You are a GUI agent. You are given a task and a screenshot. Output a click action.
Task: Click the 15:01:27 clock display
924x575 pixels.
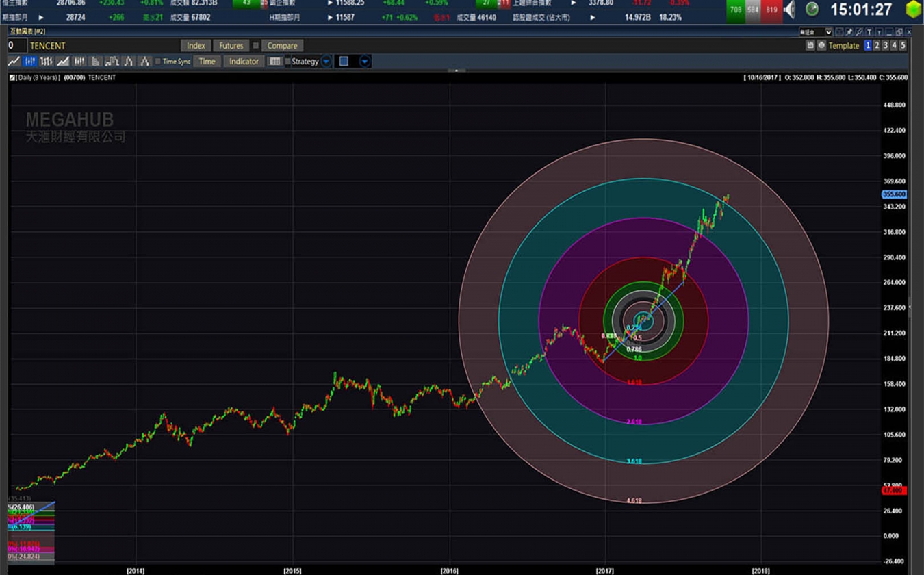point(861,10)
